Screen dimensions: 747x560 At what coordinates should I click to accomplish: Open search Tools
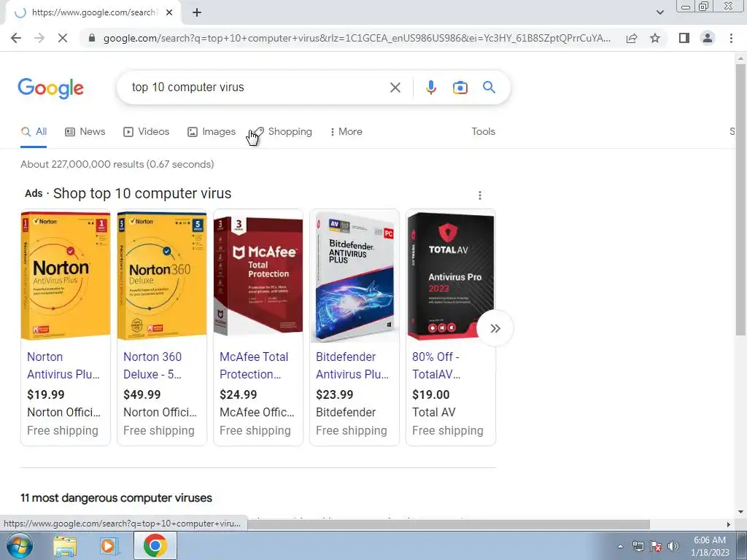point(483,131)
